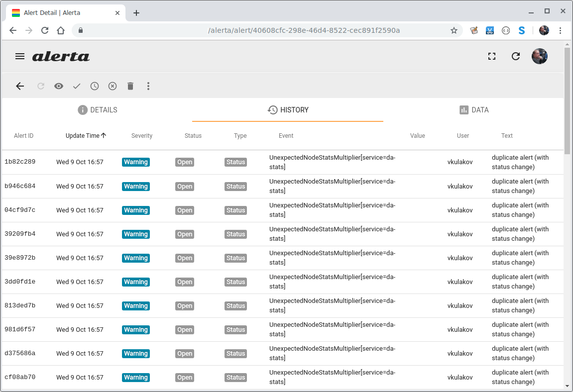Viewport: 573px width, 392px height.
Task: Open the more actions three-dot menu
Action: 148,86
